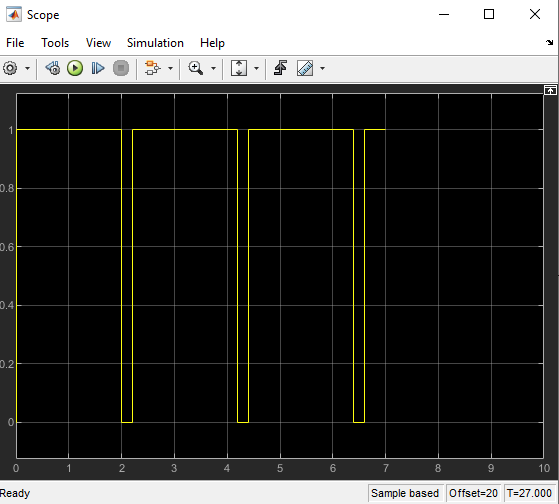Enable Cursor Measurements ruler icon
The height and width of the screenshot is (504, 559).
(x=305, y=68)
